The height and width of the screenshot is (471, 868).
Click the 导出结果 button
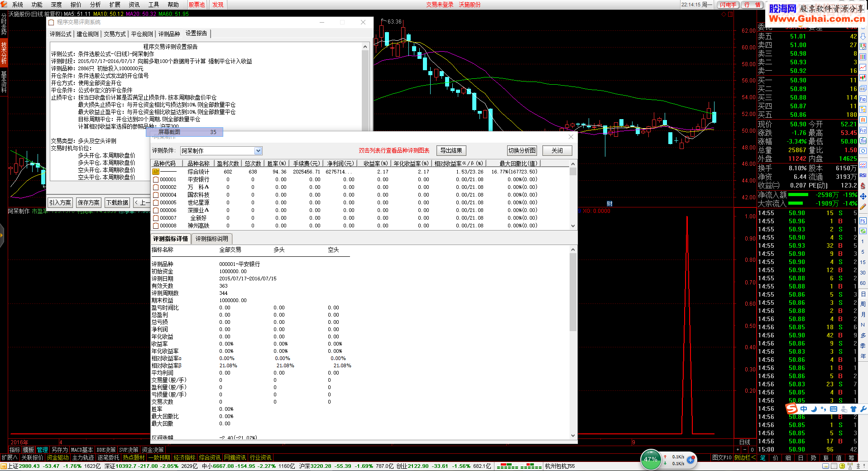[451, 150]
